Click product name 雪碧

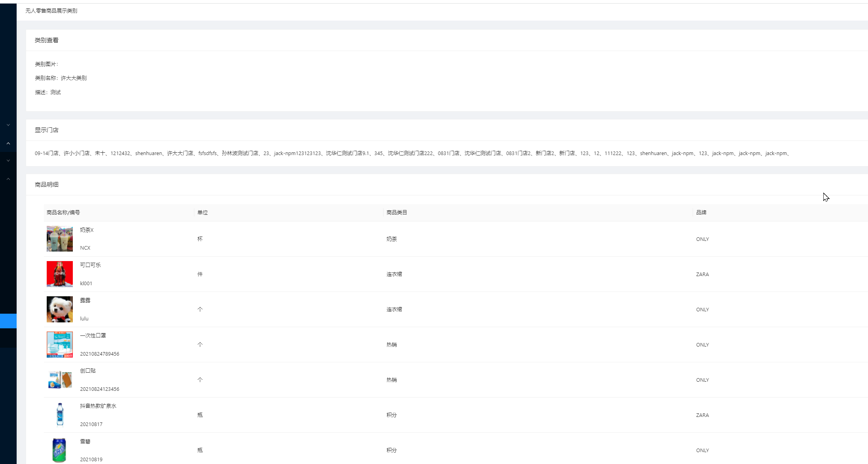pyautogui.click(x=85, y=441)
